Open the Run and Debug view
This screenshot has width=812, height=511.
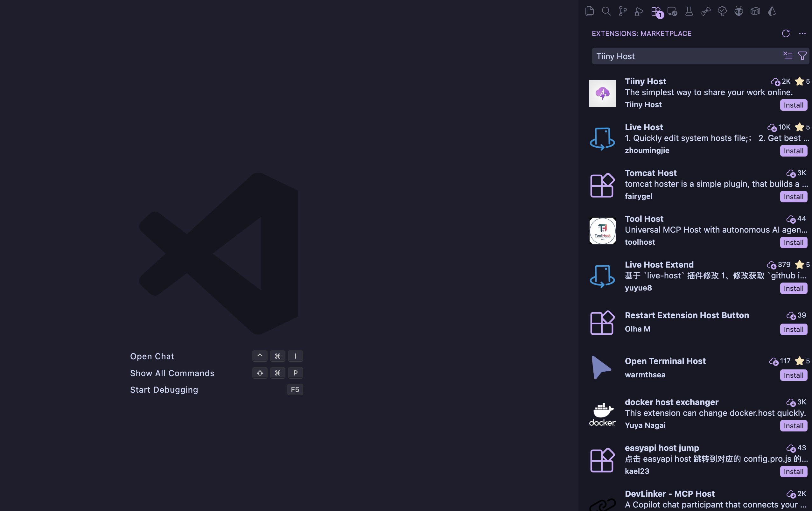639,12
